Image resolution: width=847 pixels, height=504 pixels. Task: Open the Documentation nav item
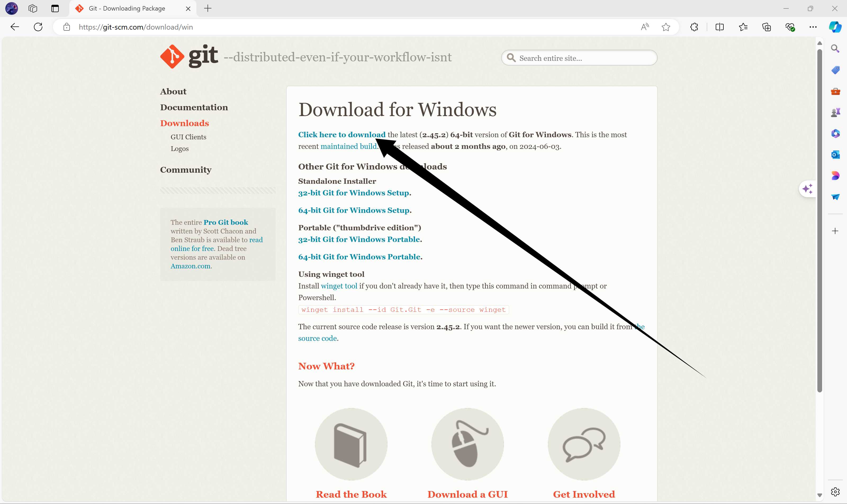(194, 107)
